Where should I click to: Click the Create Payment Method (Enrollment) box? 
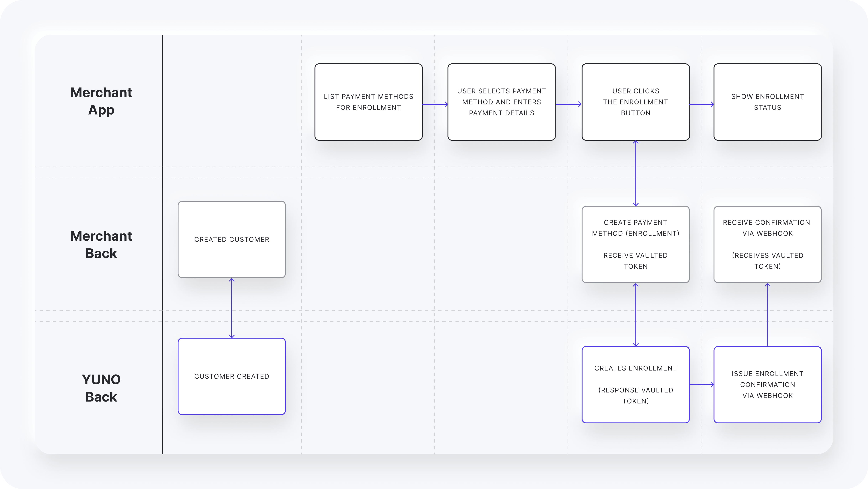pyautogui.click(x=635, y=244)
